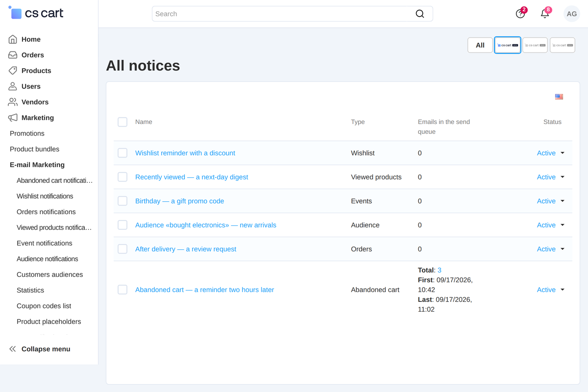
Task: Click the Collapse menu button label
Action: [x=46, y=349]
